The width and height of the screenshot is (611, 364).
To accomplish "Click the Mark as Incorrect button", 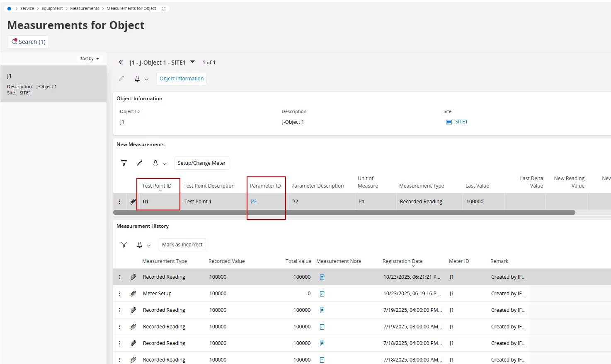I will 182,245.
